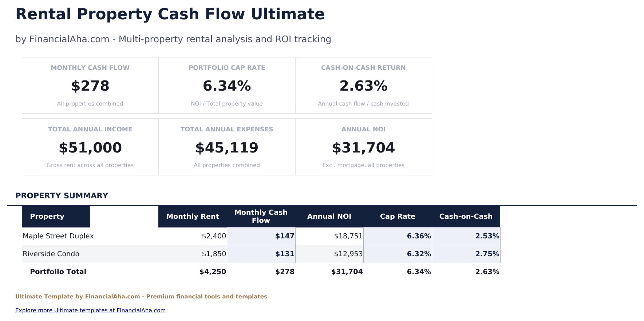
Task: Select the Cash-on-Cash column header
Action: (x=466, y=217)
